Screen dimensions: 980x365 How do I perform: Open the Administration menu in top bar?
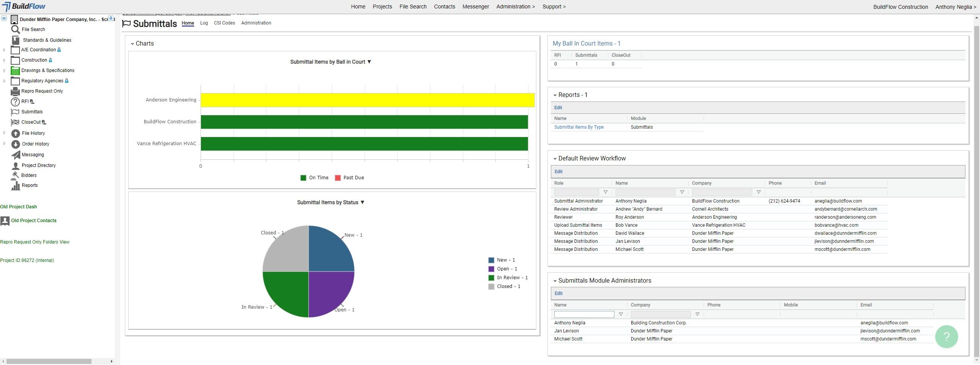click(x=515, y=7)
